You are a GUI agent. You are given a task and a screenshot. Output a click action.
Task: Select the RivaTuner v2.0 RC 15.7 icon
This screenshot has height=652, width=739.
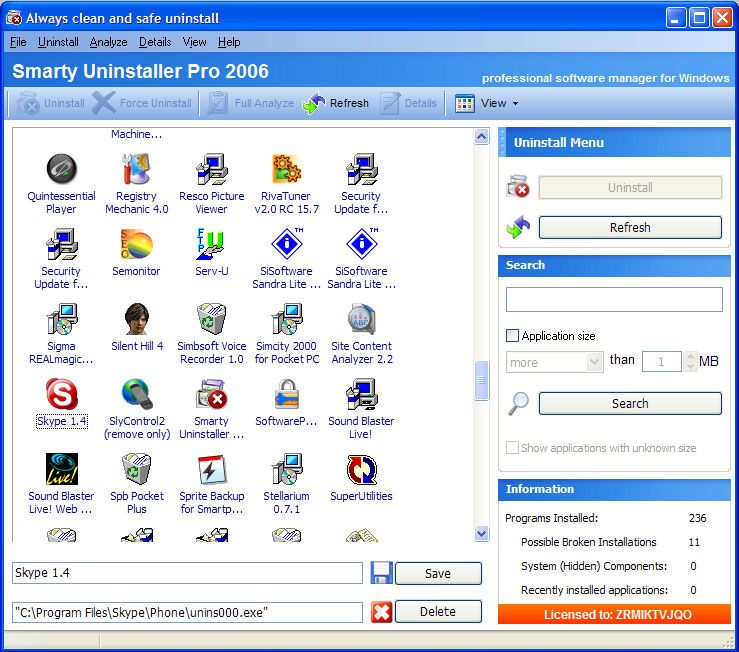(x=287, y=170)
